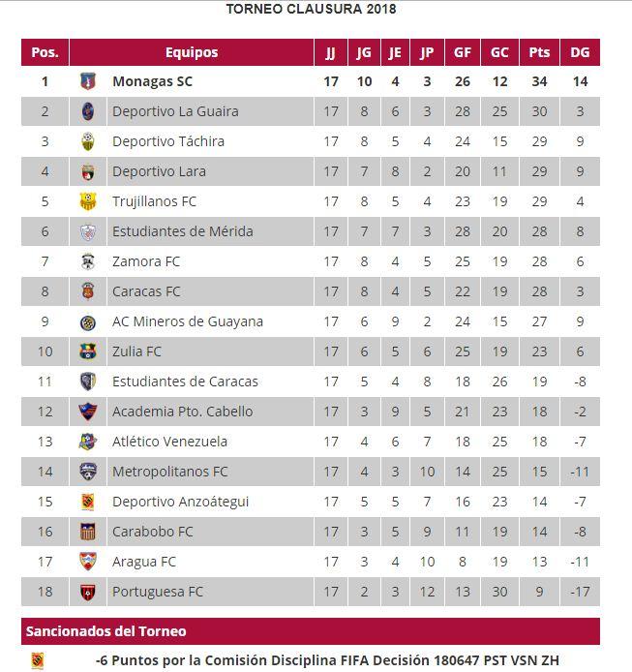Image resolution: width=632 pixels, height=672 pixels.
Task: Click the AC Mineros de Guayana crest
Action: point(88,321)
